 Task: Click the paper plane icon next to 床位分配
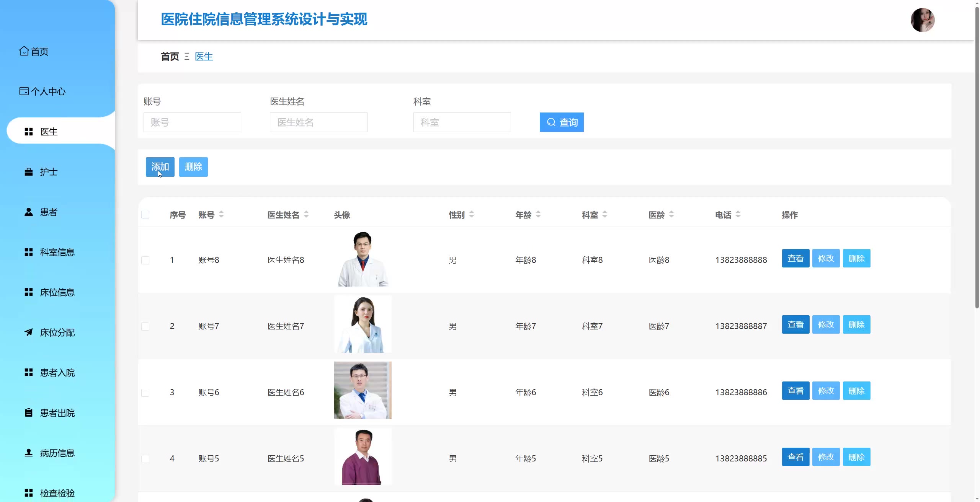pyautogui.click(x=29, y=332)
